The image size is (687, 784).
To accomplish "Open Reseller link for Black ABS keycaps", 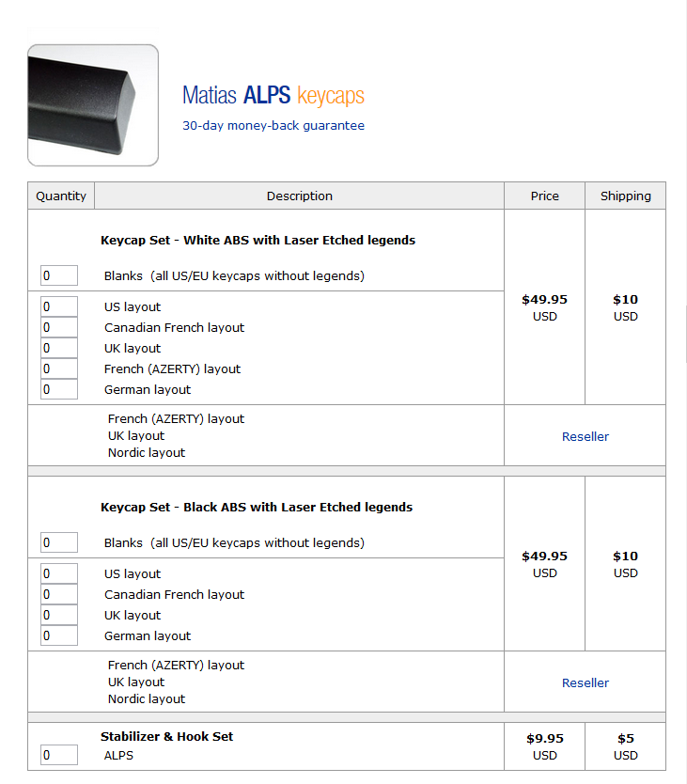I will coord(585,682).
